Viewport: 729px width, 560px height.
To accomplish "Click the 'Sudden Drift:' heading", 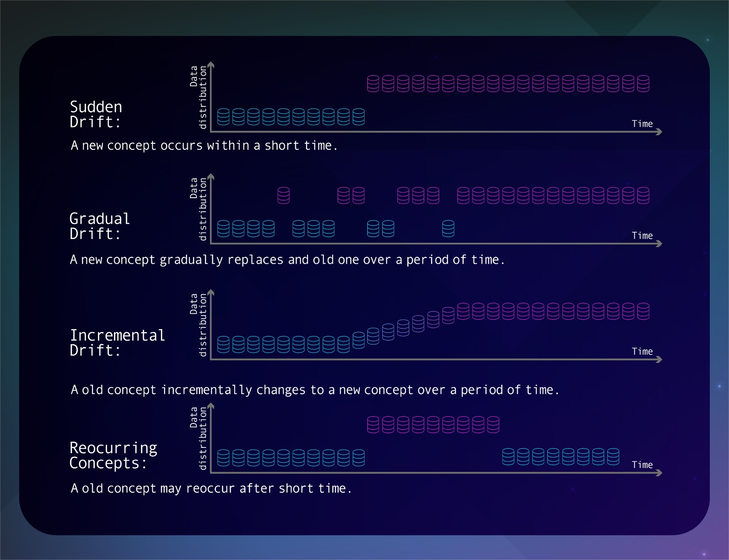I will click(96, 114).
